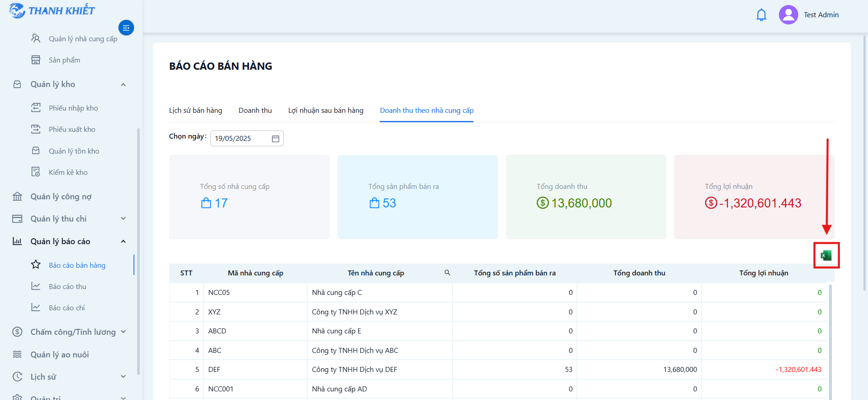Click the Thanh Khiết logo

pyautogui.click(x=52, y=10)
